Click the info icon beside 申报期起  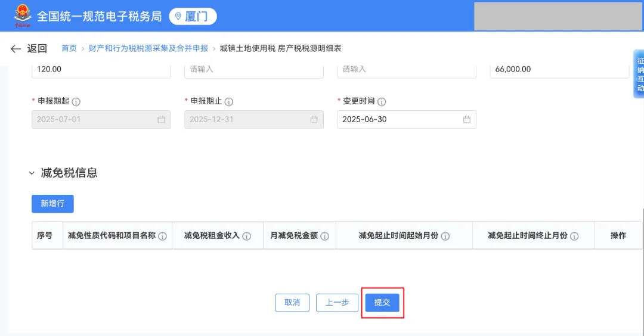[76, 101]
